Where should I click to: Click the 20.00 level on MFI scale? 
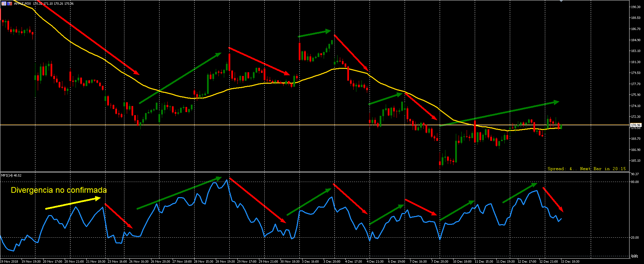[635, 238]
